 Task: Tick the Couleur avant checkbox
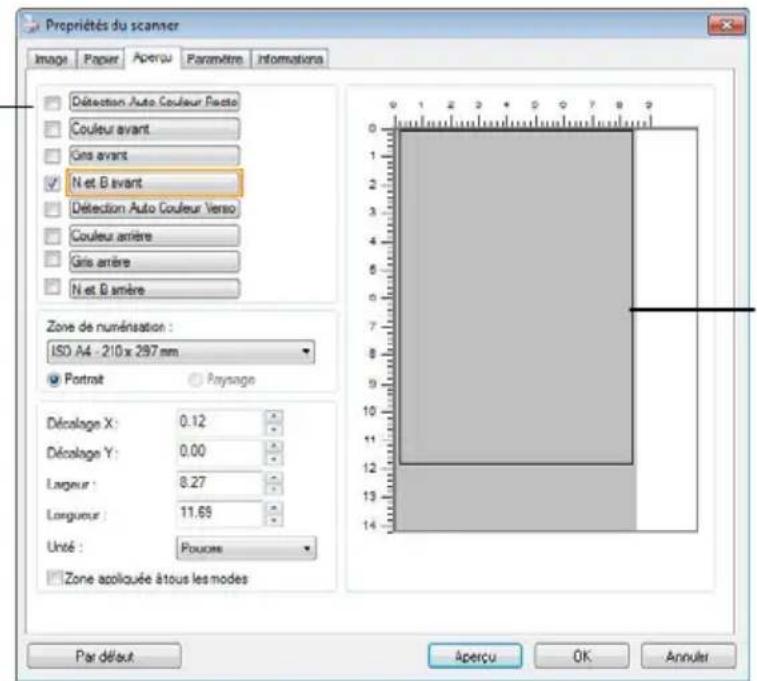52,129
